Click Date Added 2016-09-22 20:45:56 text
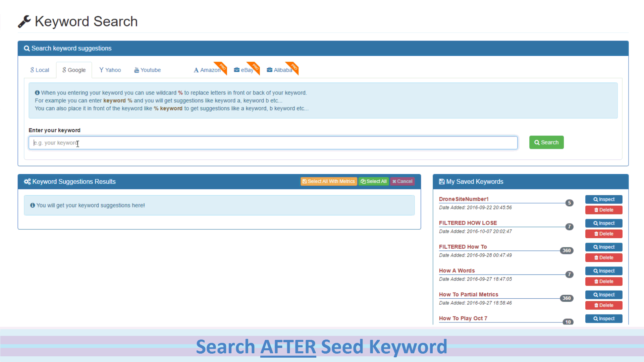Screen dimensions: 644x362 (x=475, y=207)
